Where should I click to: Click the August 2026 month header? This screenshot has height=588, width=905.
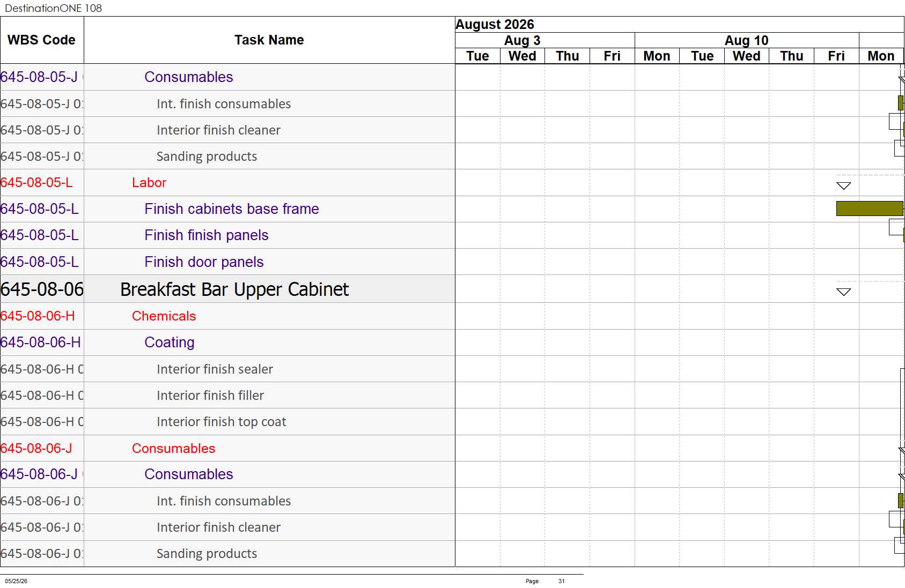point(495,25)
